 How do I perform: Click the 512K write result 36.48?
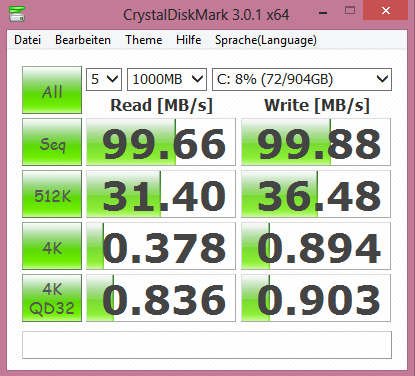click(x=316, y=194)
